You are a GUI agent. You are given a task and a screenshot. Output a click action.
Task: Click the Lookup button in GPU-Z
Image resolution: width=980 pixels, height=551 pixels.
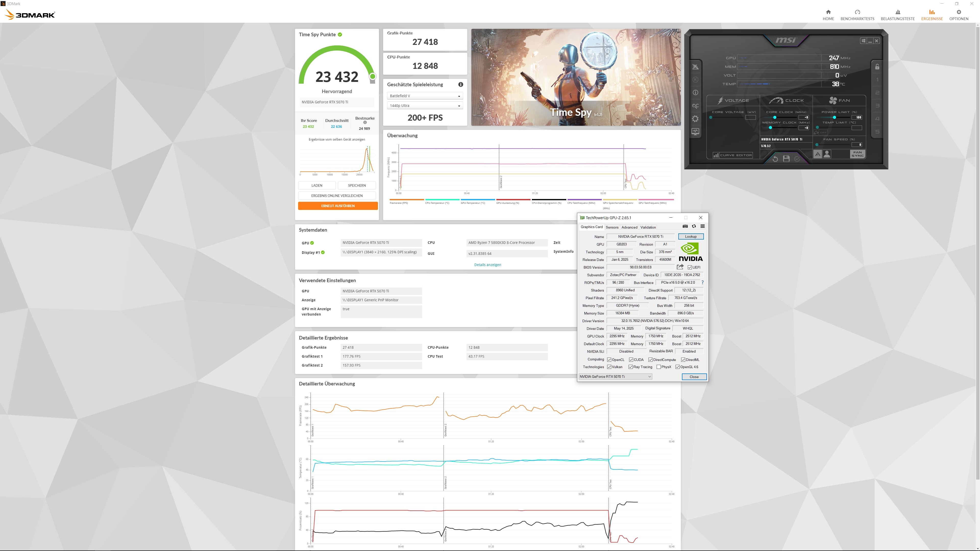(x=691, y=236)
